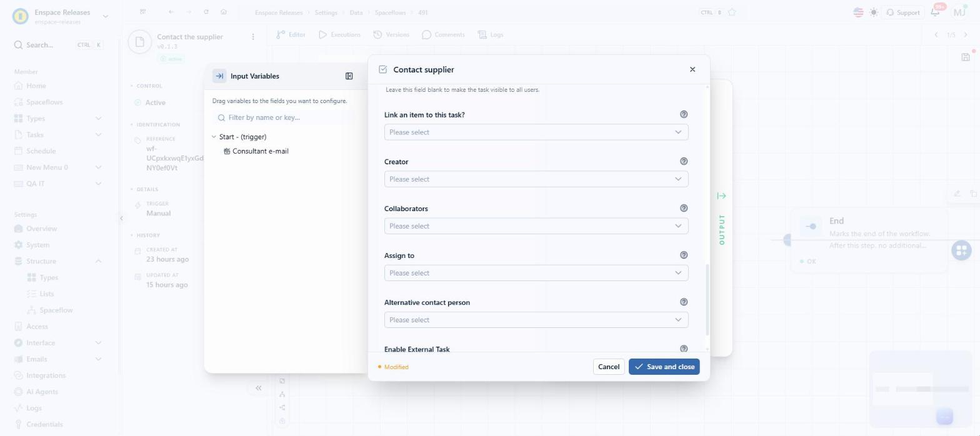Open language flag selector
The width and height of the screenshot is (980, 436).
858,12
